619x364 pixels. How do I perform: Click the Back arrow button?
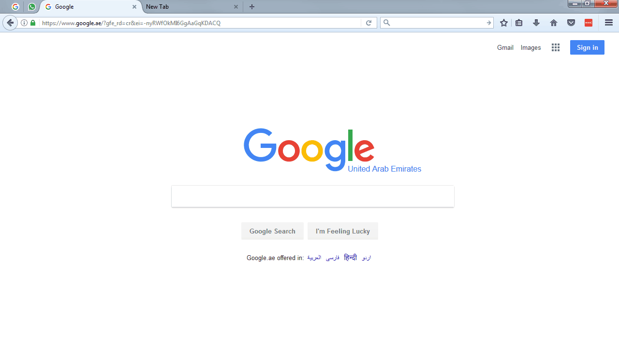click(x=10, y=23)
